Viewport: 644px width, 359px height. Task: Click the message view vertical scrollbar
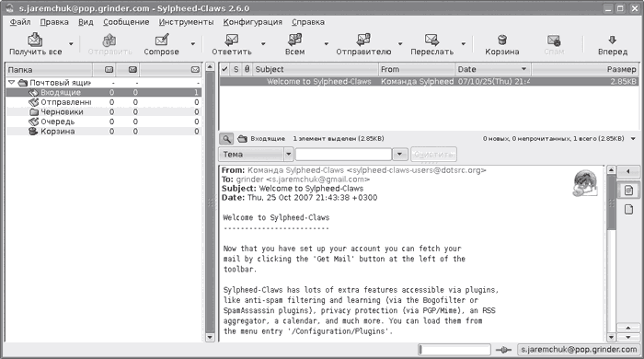(x=611, y=253)
